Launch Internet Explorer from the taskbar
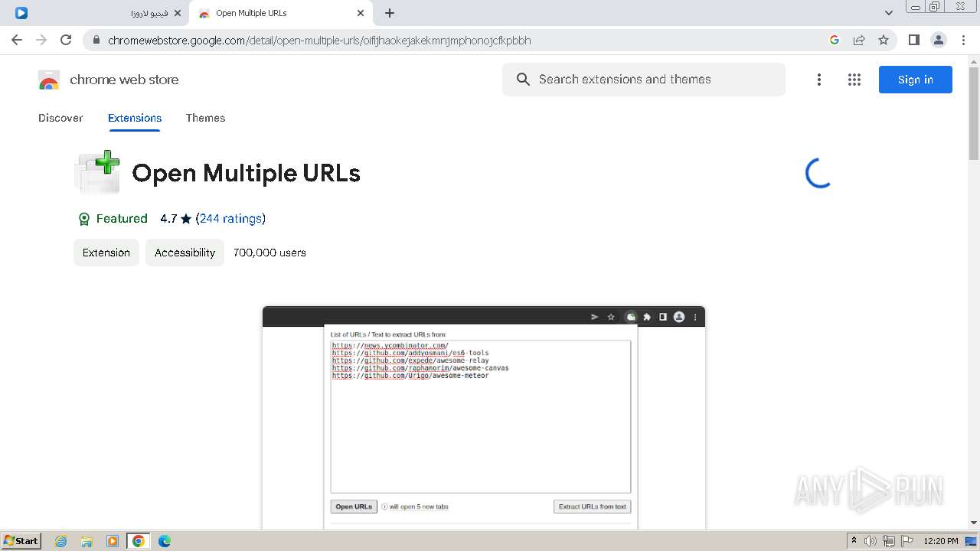 click(x=61, y=541)
